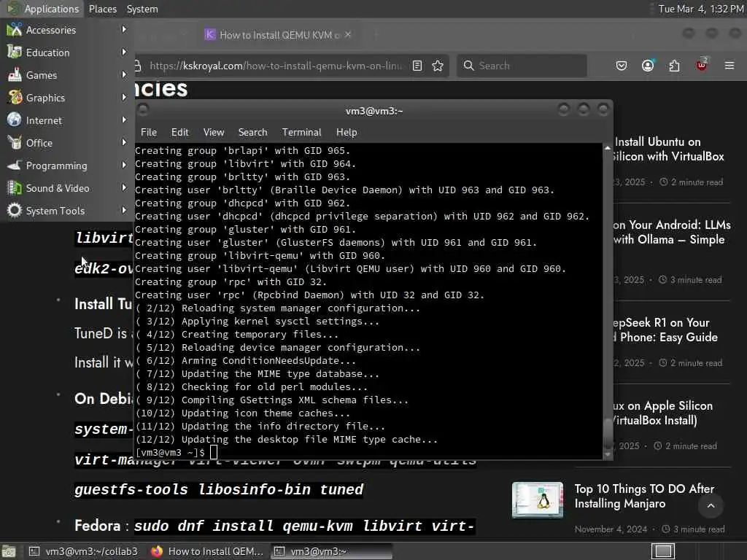Open the Places menu in top panel
Image resolution: width=747 pixels, height=560 pixels.
(x=103, y=9)
